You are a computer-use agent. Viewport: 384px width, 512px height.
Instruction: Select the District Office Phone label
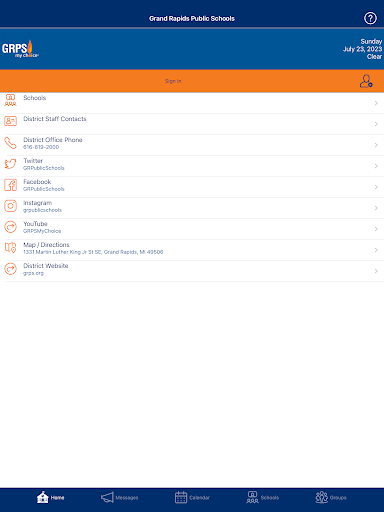pyautogui.click(x=53, y=140)
